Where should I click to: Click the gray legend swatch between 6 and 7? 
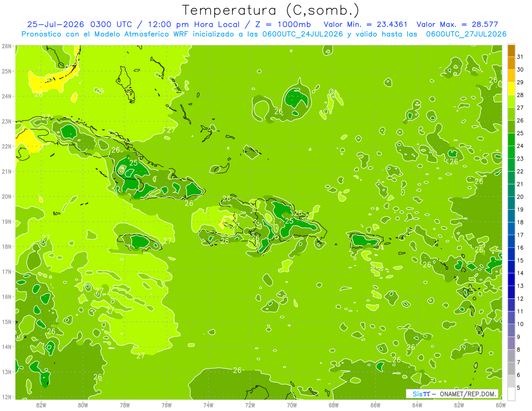(511, 368)
